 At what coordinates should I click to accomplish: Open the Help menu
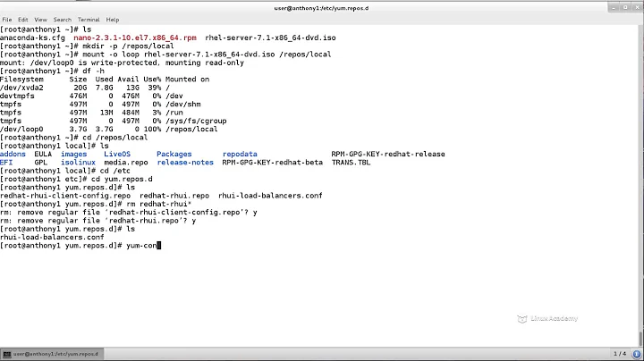coord(113,20)
